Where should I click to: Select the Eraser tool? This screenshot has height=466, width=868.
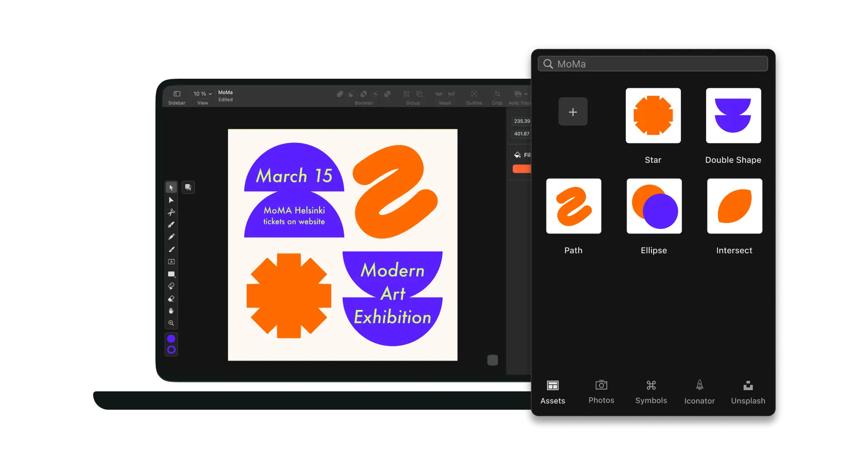click(x=171, y=299)
